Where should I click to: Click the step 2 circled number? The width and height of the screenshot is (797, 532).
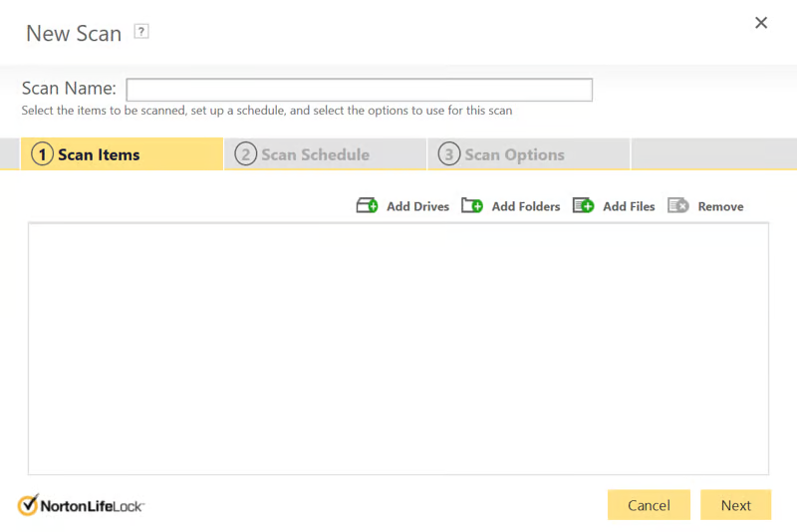coord(245,154)
